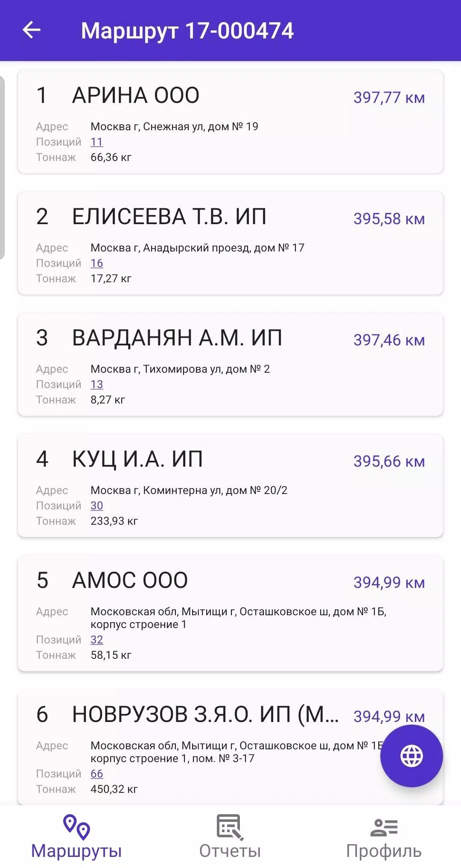Image resolution: width=461 pixels, height=868 pixels.
Task: Switch to the Профиль tab label
Action: (384, 851)
